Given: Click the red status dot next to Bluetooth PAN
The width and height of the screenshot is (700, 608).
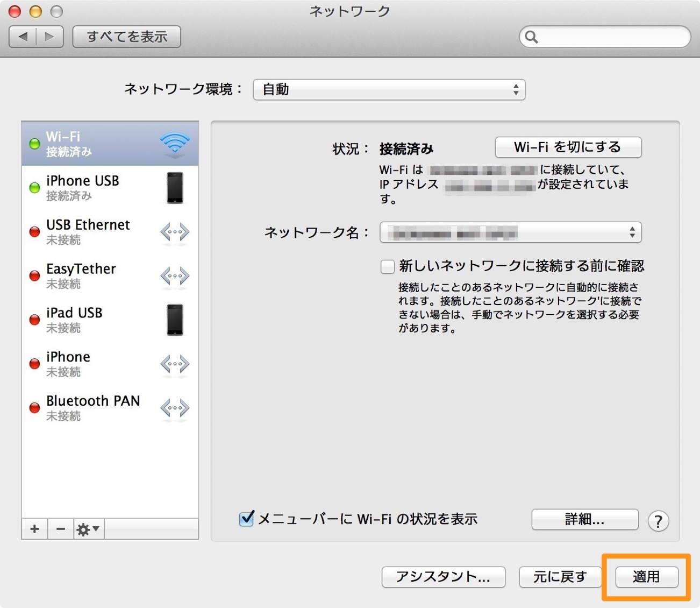Looking at the screenshot, I should click(34, 408).
